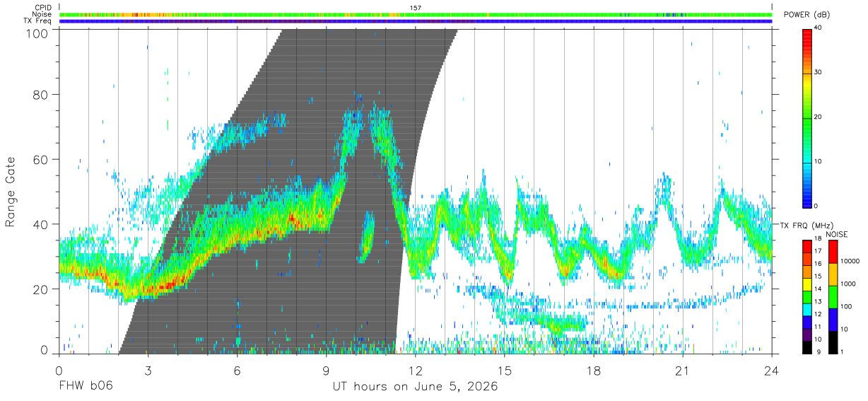
Task: Click the 'UT hours on June 5, 2026' label
Action: pyautogui.click(x=416, y=387)
